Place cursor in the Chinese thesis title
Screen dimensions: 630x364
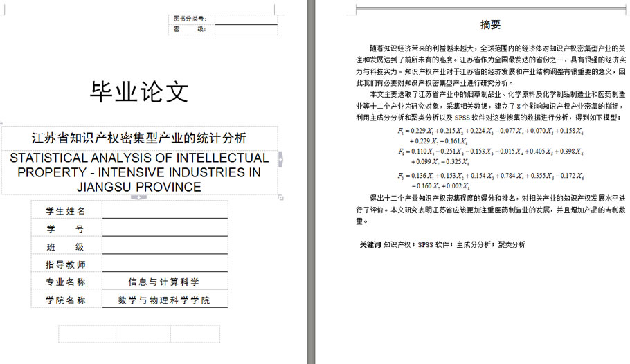click(x=139, y=138)
